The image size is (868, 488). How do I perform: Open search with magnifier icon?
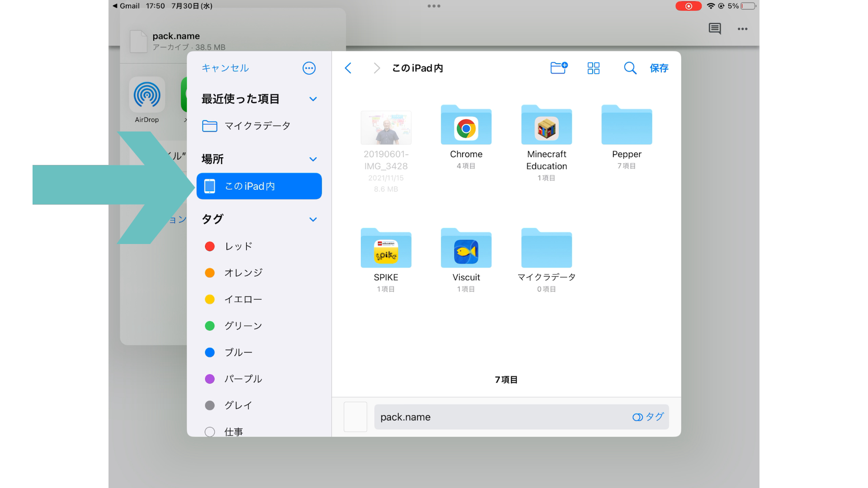(x=630, y=68)
